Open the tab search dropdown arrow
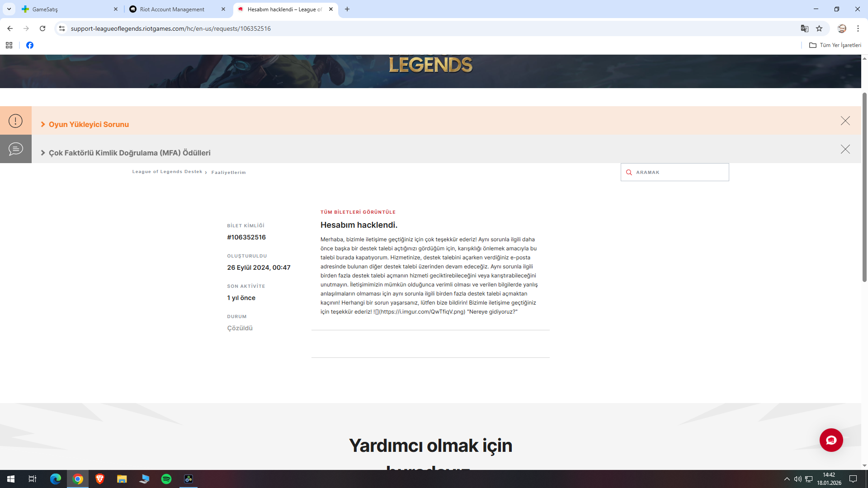Viewport: 868px width, 488px height. [9, 9]
